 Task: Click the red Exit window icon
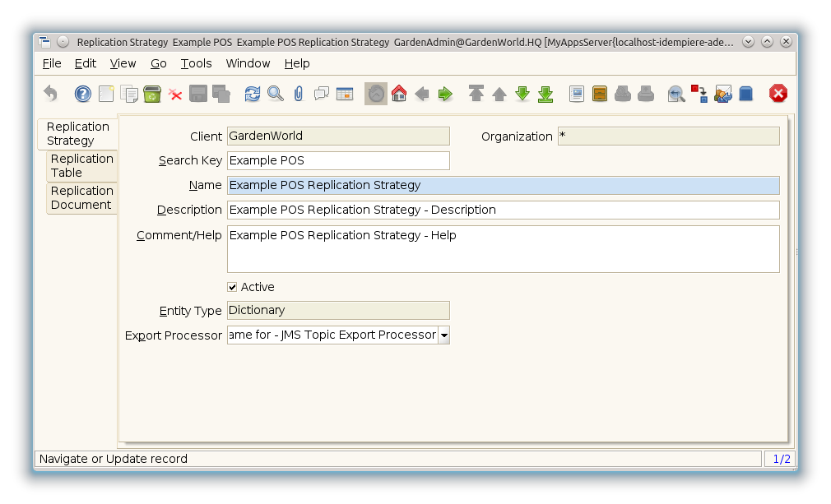tap(778, 94)
